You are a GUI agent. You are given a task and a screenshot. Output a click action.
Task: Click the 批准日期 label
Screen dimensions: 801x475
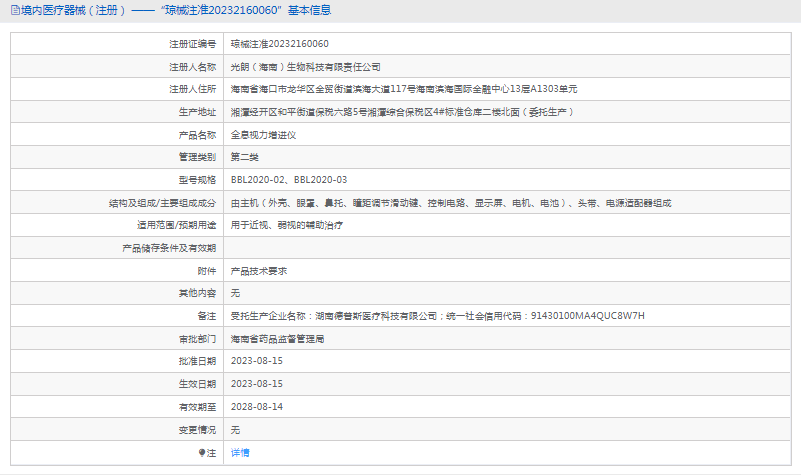point(197,361)
